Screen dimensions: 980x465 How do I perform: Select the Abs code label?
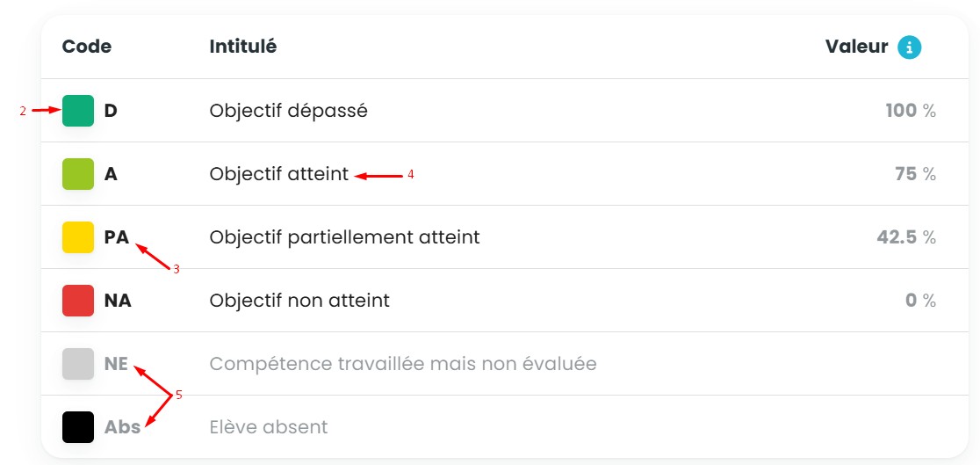pos(122,427)
